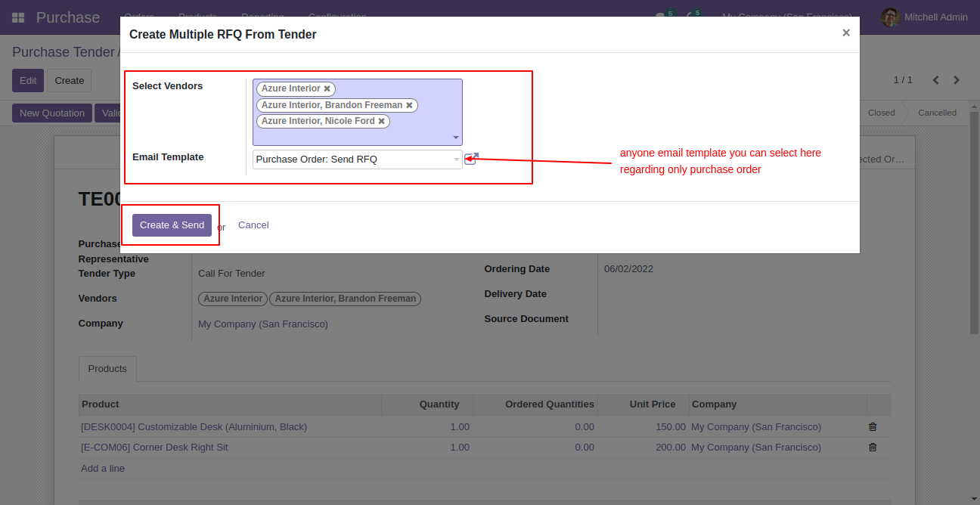This screenshot has height=505, width=980.
Task: Open the Corner Desk Right Sit product
Action: click(x=154, y=448)
